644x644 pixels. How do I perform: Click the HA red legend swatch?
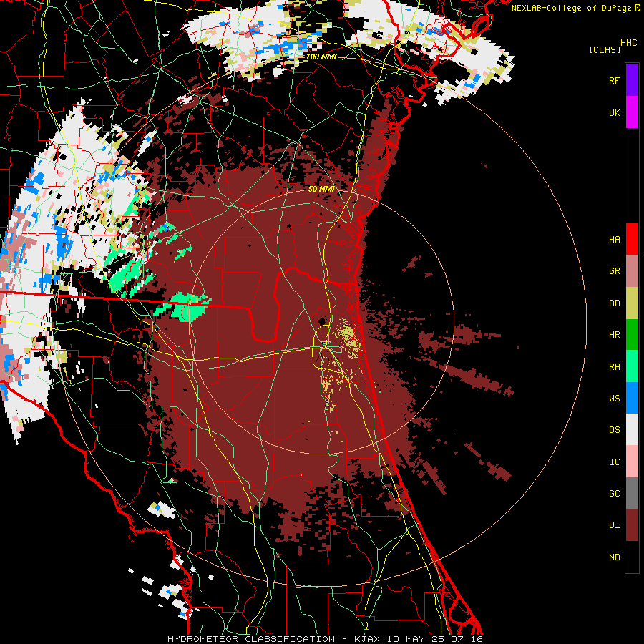point(632,239)
